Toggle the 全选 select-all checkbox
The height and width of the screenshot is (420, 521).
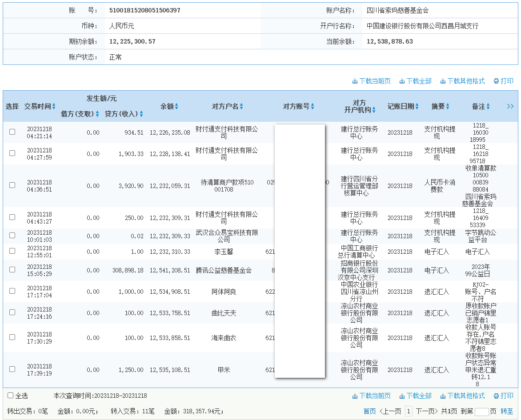(10, 396)
